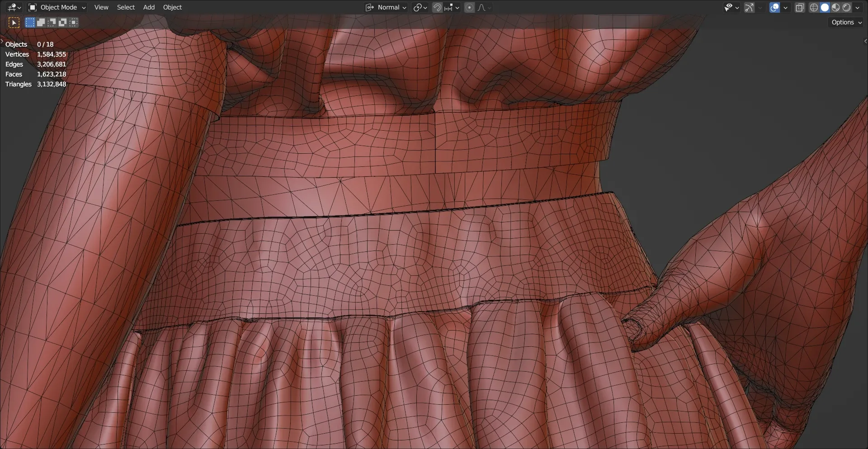
Task: Toggle the viewport gizmos
Action: point(749,7)
